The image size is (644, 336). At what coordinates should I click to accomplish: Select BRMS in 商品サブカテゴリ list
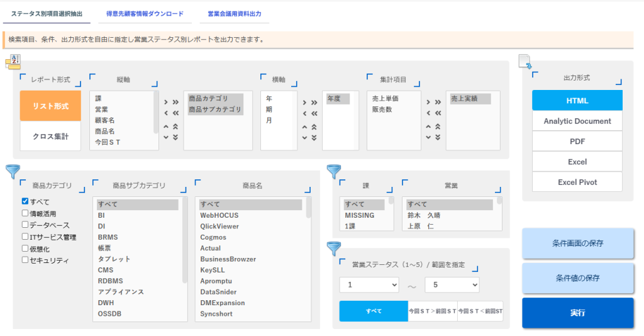tap(108, 237)
